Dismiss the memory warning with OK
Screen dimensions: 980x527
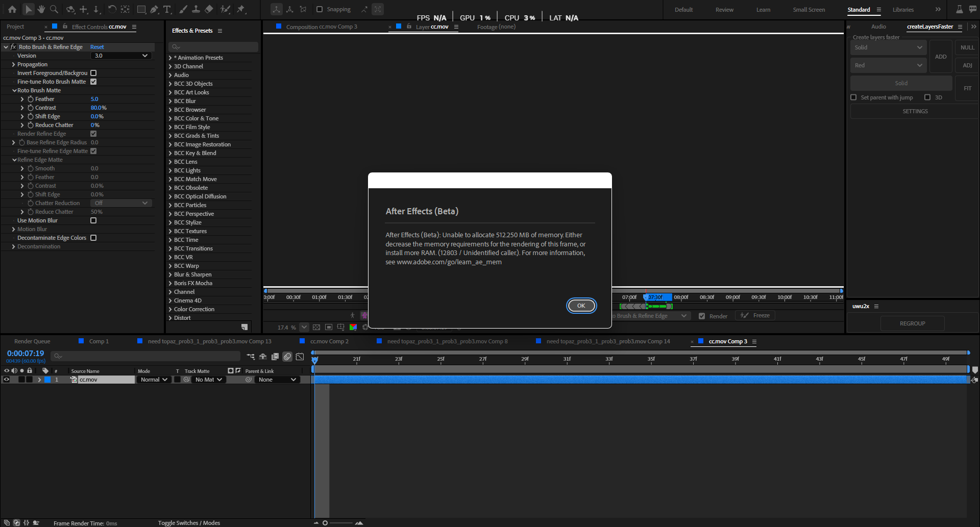pos(581,306)
